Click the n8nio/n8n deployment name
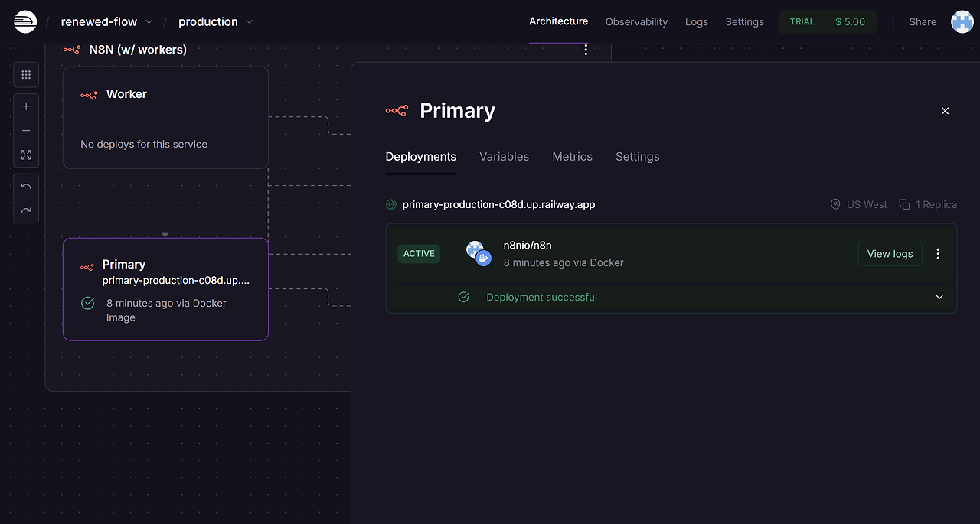The width and height of the screenshot is (980, 524). tap(528, 245)
